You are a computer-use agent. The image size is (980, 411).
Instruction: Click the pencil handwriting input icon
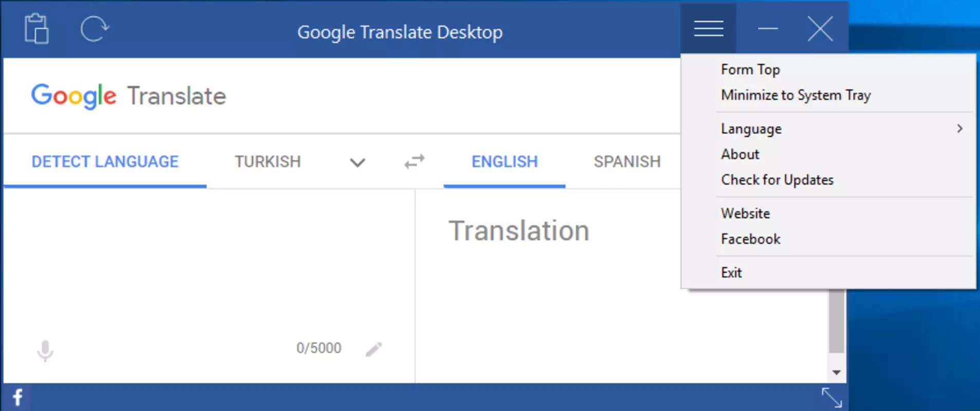374,349
